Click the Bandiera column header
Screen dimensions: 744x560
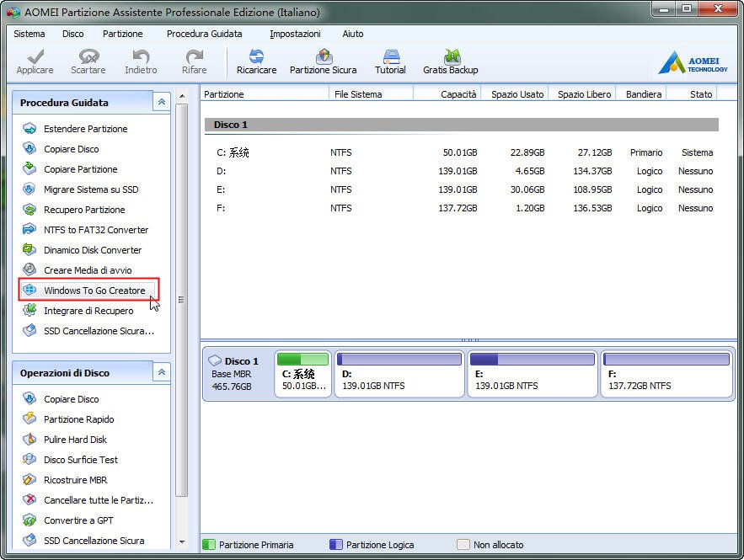[641, 93]
